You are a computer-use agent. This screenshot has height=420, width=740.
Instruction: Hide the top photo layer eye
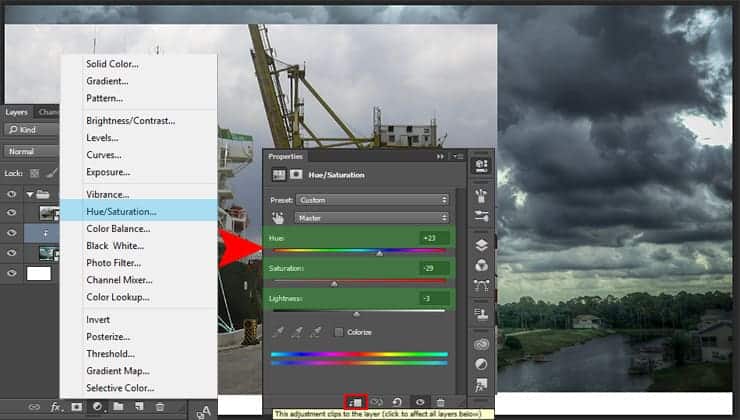click(x=11, y=213)
